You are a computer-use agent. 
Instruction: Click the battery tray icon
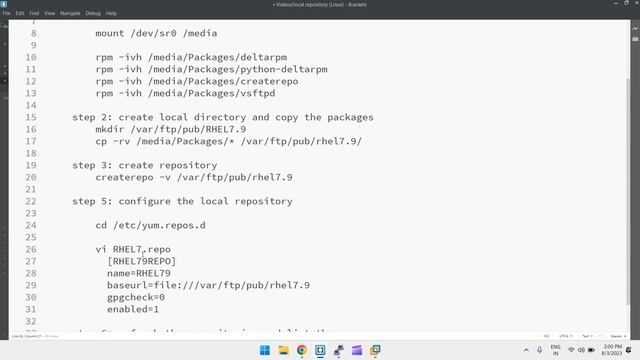[591, 350]
